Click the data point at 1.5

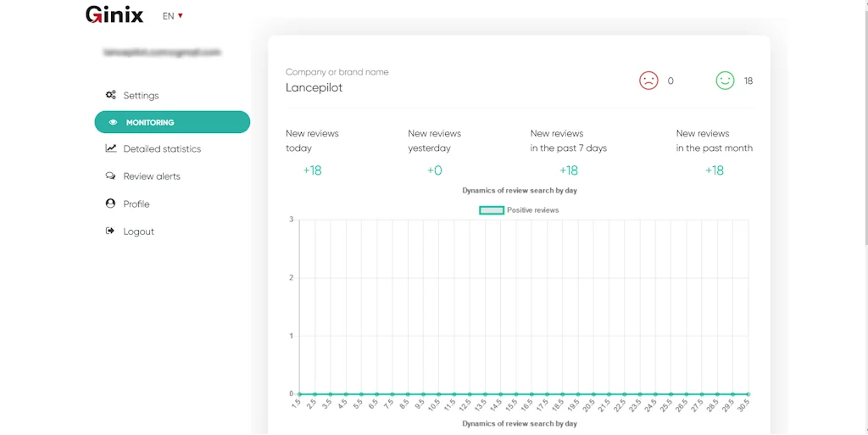click(x=299, y=394)
